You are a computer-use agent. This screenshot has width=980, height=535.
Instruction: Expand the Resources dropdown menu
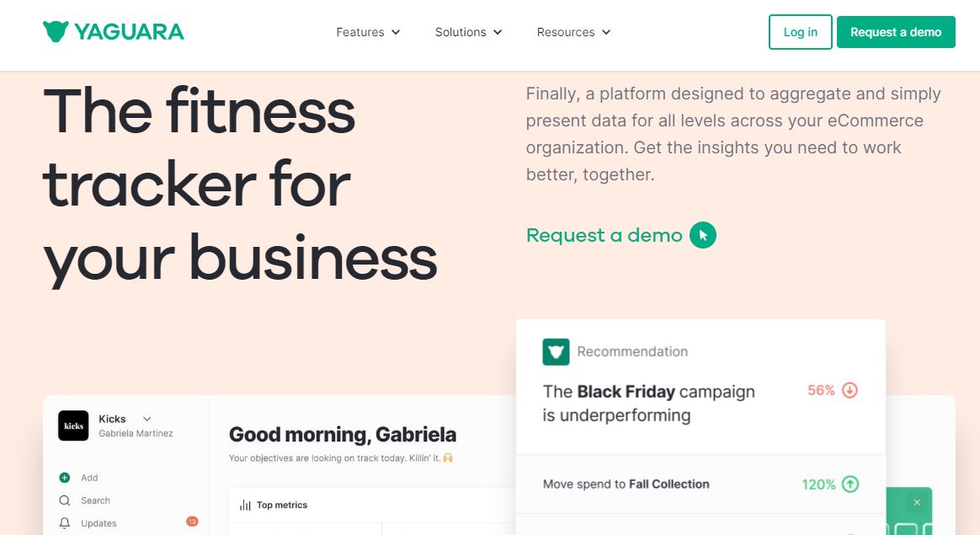[x=573, y=32]
